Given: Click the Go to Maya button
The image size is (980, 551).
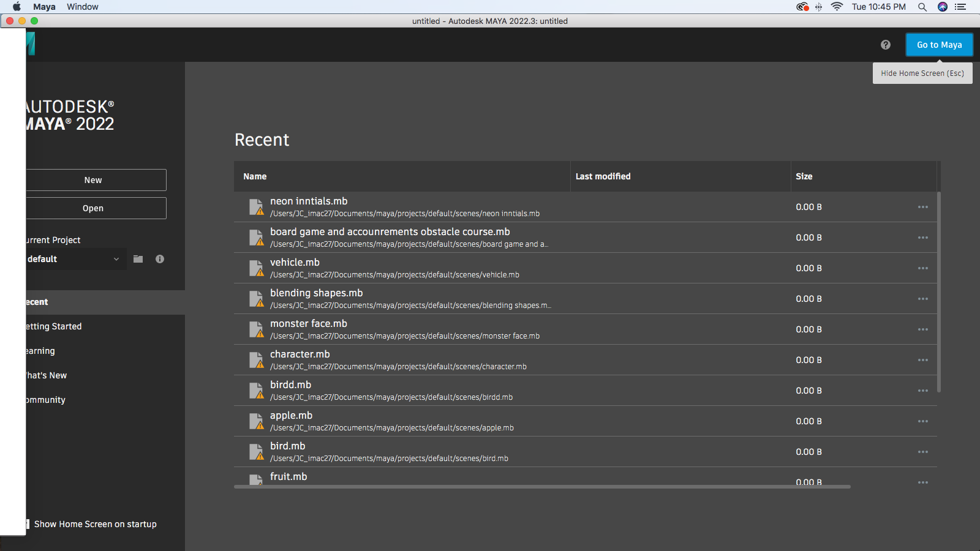Looking at the screenshot, I should pos(939,45).
